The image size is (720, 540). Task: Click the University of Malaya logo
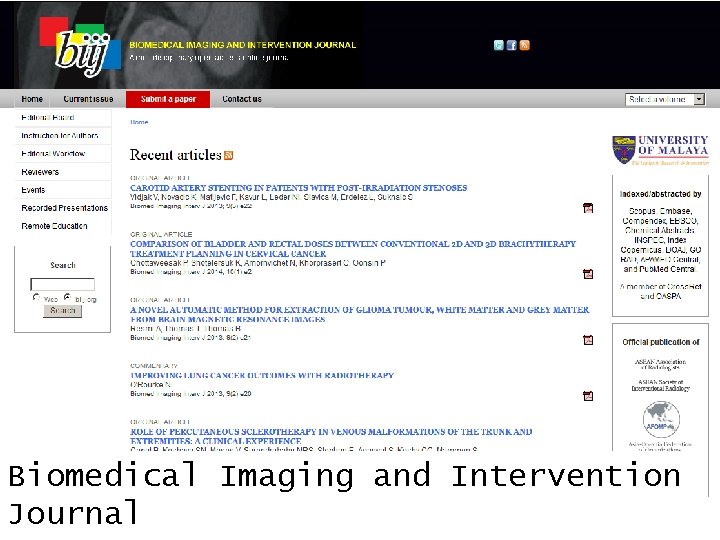tap(660, 150)
